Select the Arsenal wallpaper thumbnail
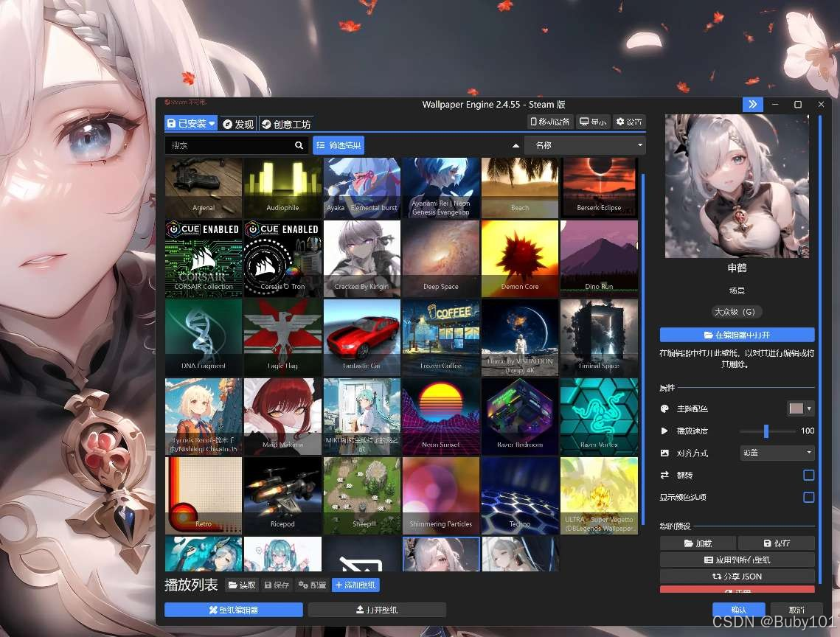840x637 pixels. [x=204, y=187]
